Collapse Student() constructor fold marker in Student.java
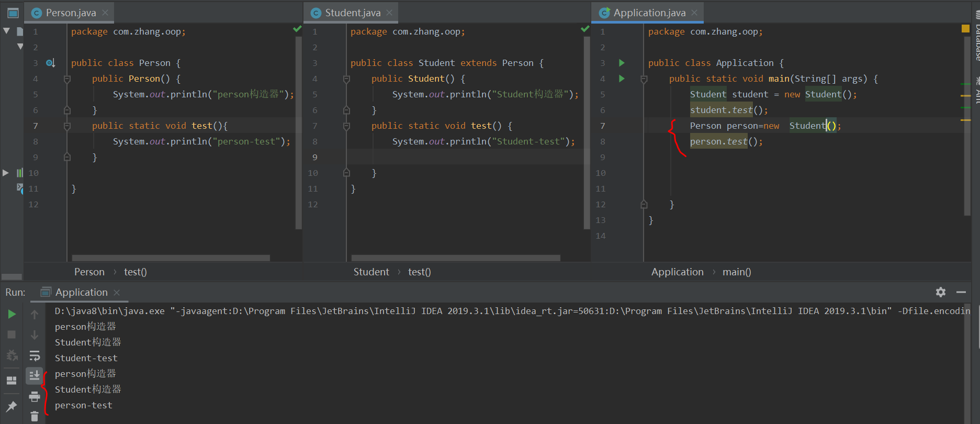The width and height of the screenshot is (980, 424). pyautogui.click(x=346, y=79)
